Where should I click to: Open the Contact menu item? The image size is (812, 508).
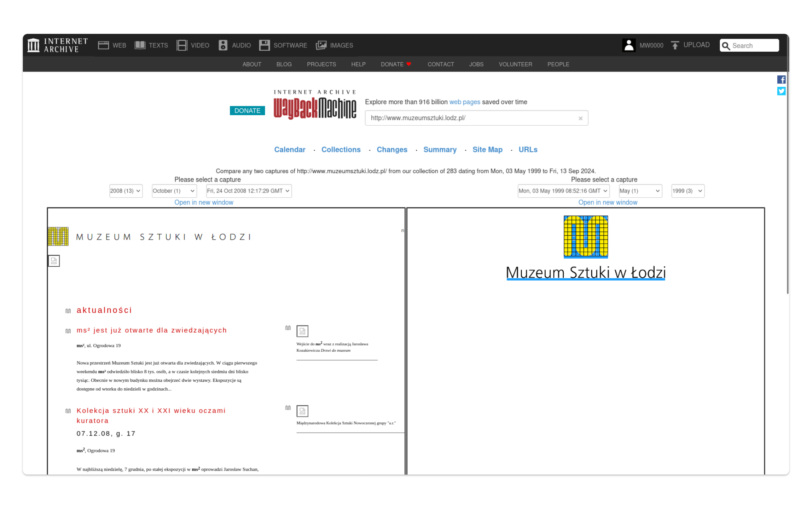pyautogui.click(x=441, y=64)
